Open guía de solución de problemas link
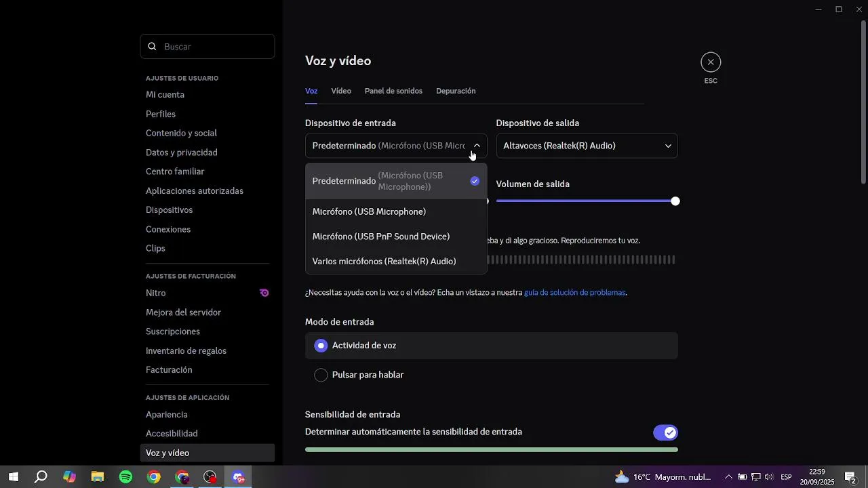Image resolution: width=868 pixels, height=488 pixels. click(x=574, y=293)
